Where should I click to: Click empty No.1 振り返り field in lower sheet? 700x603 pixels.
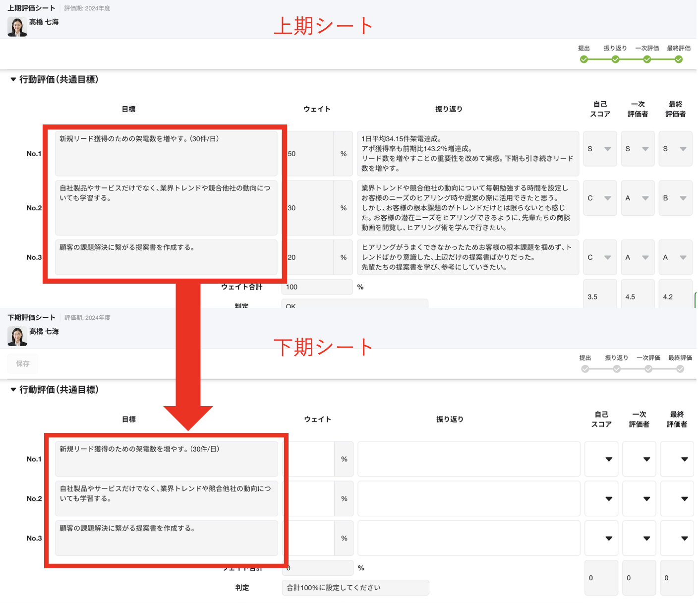468,459
